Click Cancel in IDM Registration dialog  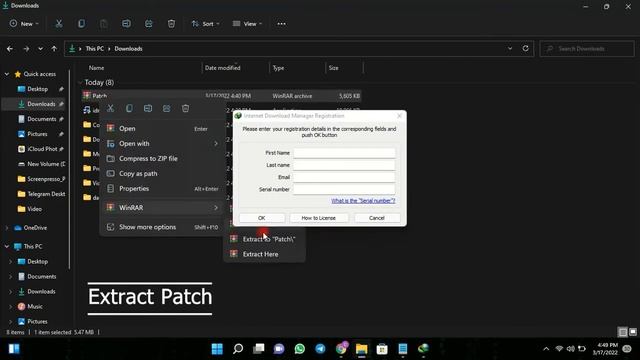(x=377, y=218)
